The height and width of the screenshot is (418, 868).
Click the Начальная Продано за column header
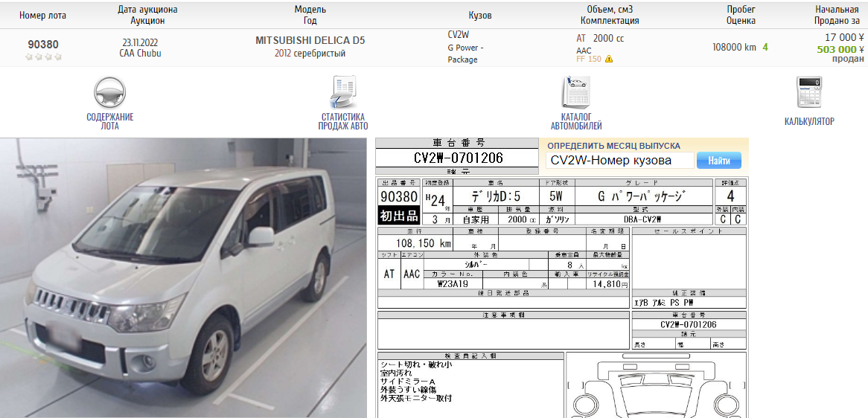click(x=837, y=15)
